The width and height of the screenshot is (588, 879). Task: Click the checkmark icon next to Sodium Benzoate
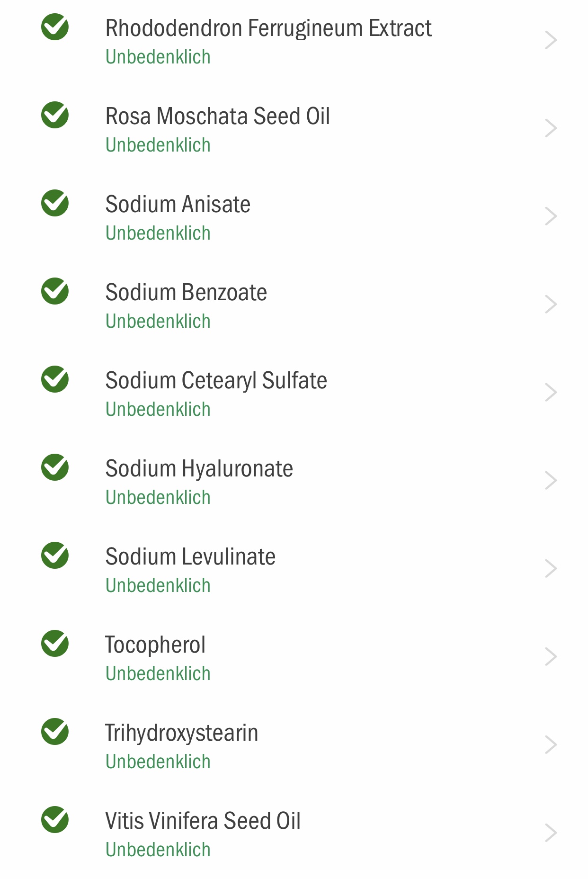[x=55, y=291]
